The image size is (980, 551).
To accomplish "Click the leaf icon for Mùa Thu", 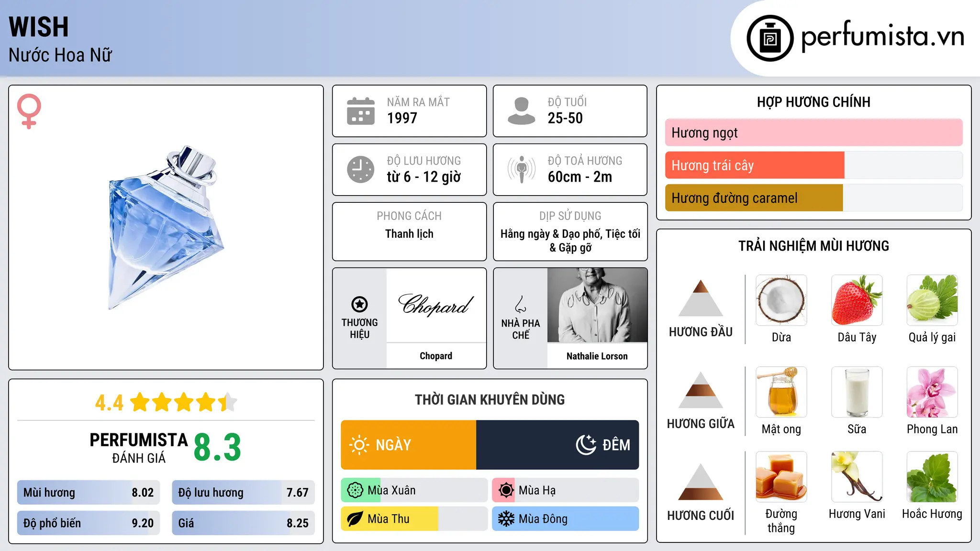I will [355, 519].
